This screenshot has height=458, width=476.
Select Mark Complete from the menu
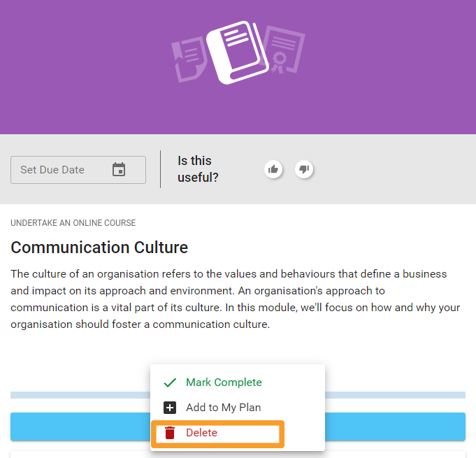tap(224, 382)
